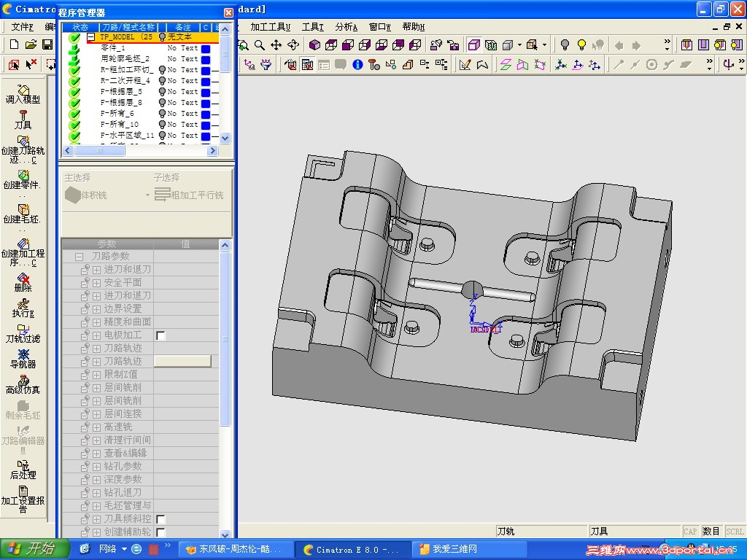Toggle bulb visibility for F-根据层_5
Image resolution: width=747 pixels, height=560 pixels.
[162, 91]
